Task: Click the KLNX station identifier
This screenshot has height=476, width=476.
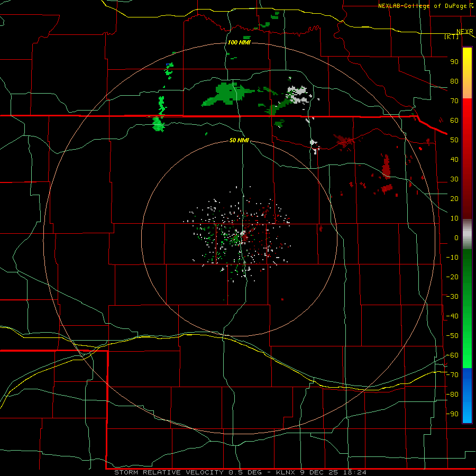Action: point(286,472)
